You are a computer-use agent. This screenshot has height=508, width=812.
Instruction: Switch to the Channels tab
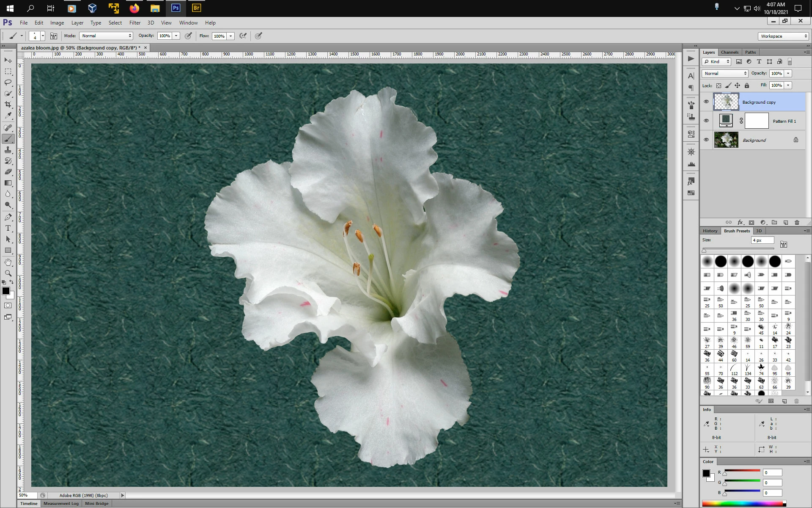(730, 52)
